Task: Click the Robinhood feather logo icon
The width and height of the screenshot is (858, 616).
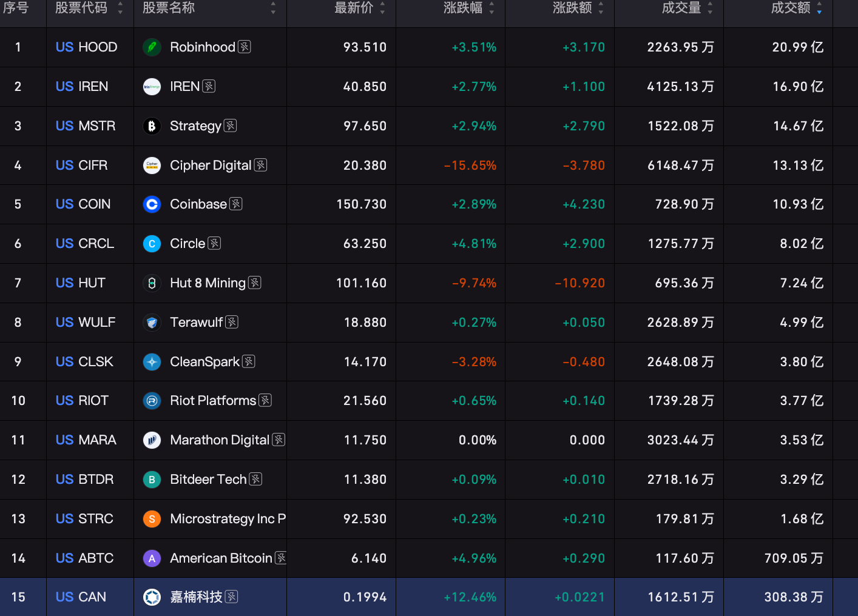Action: [152, 47]
